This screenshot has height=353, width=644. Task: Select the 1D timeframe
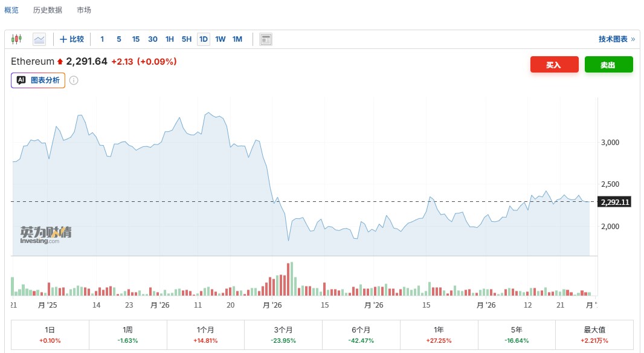[x=204, y=39]
